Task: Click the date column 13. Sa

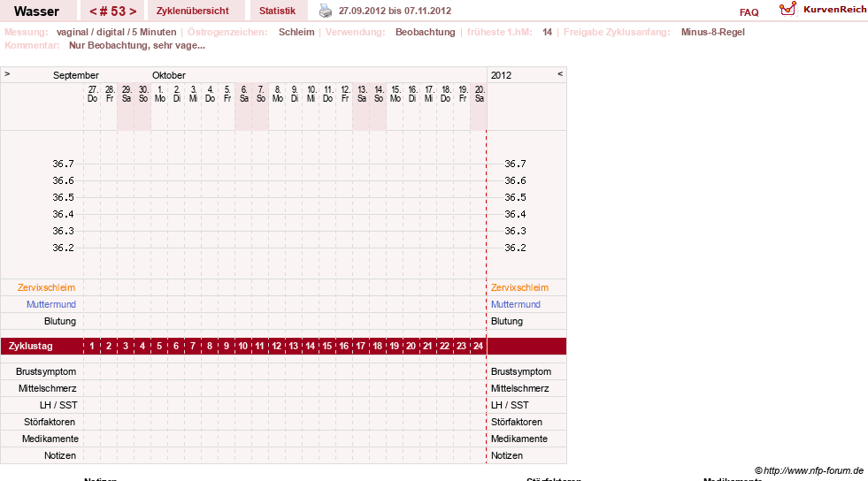Action: (x=362, y=94)
